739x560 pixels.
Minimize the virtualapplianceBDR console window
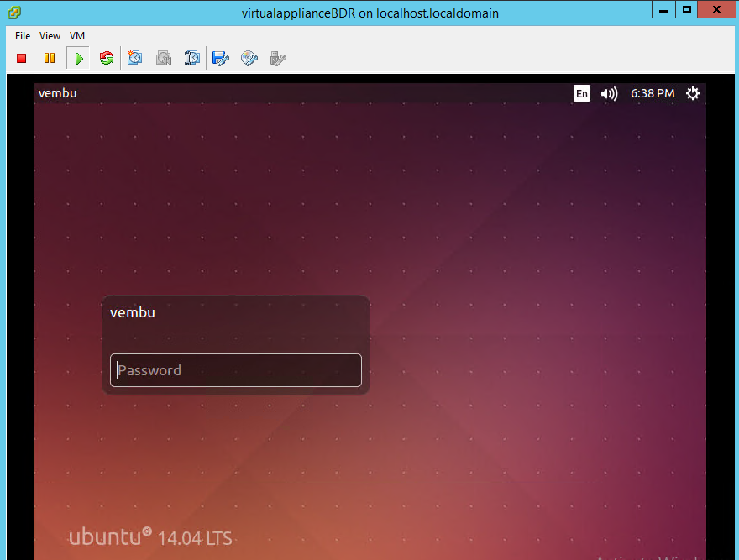[x=663, y=9]
